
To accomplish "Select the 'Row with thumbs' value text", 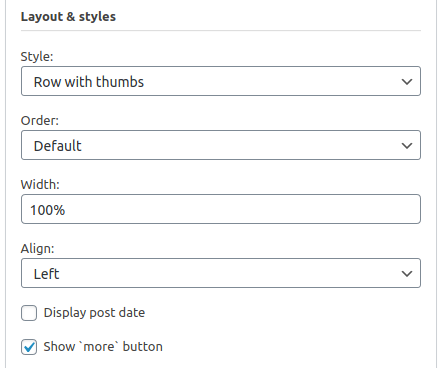I will 89,82.
